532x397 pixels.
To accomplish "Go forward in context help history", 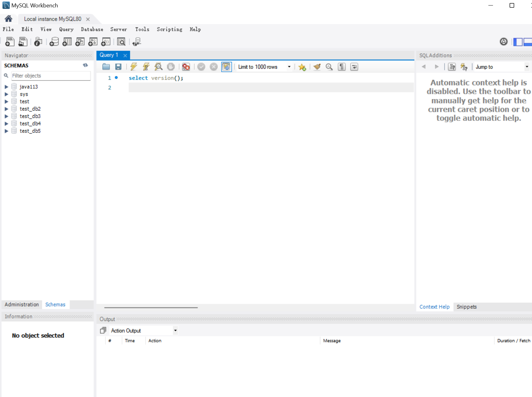I will pos(437,67).
